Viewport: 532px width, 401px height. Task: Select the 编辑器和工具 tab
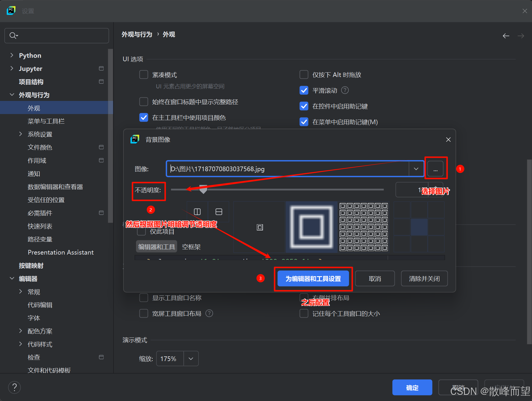coord(156,246)
